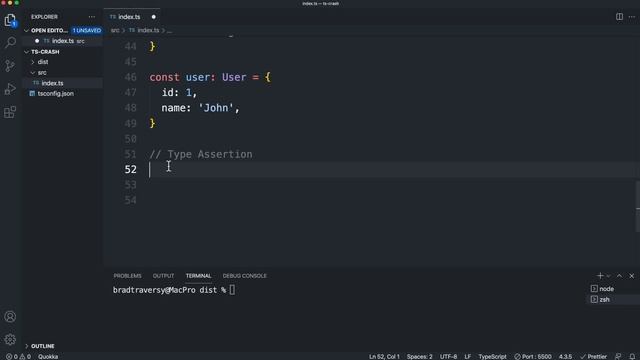
Task: Click the src breadcrumb segment
Action: point(115,30)
